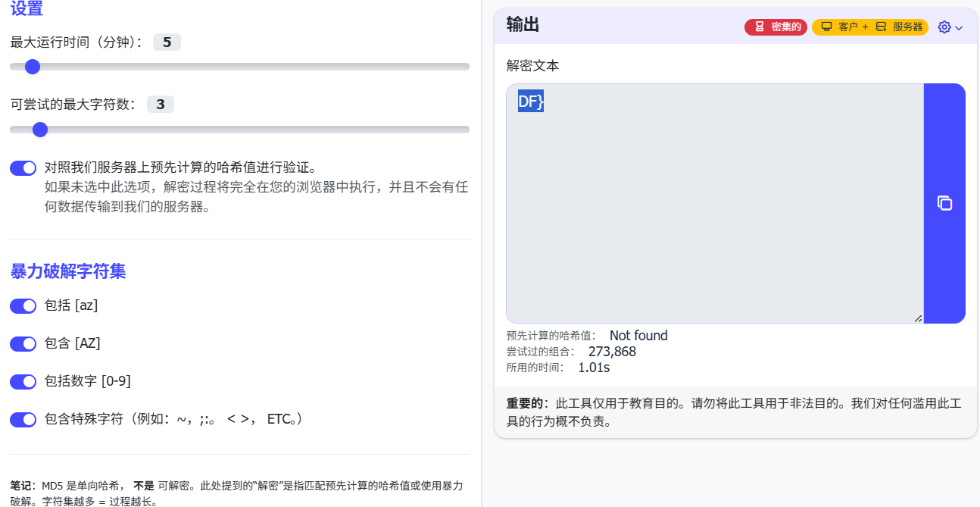Viewport: 980px width, 507px height.
Task: Click the 服务器 label in yellow badge
Action: pyautogui.click(x=907, y=27)
